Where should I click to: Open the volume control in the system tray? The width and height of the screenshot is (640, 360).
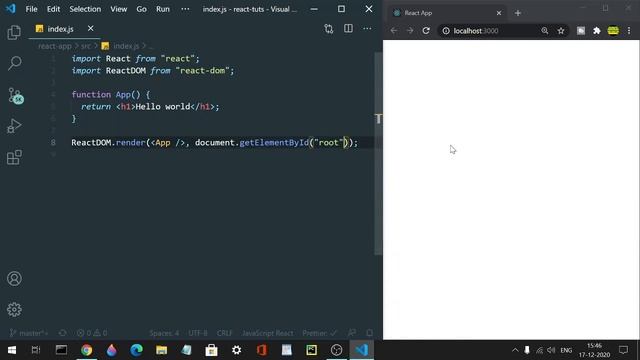coord(551,350)
